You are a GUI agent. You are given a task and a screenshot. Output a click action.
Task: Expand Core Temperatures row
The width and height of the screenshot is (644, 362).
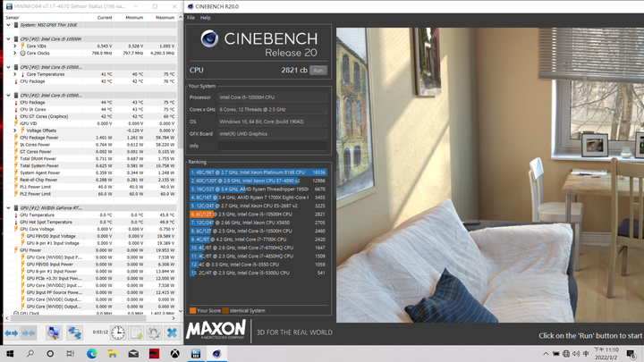pyautogui.click(x=15, y=74)
